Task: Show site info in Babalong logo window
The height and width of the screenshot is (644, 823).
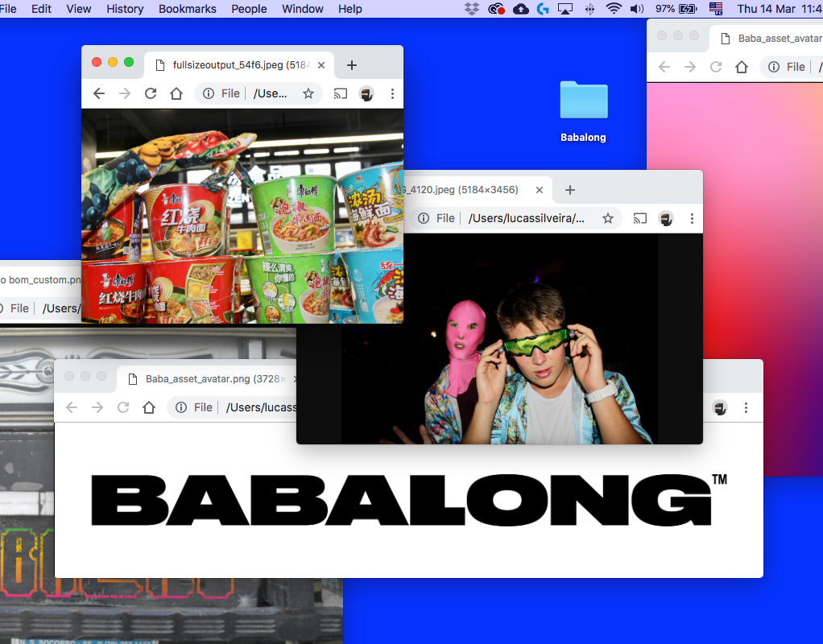Action: pyautogui.click(x=181, y=408)
